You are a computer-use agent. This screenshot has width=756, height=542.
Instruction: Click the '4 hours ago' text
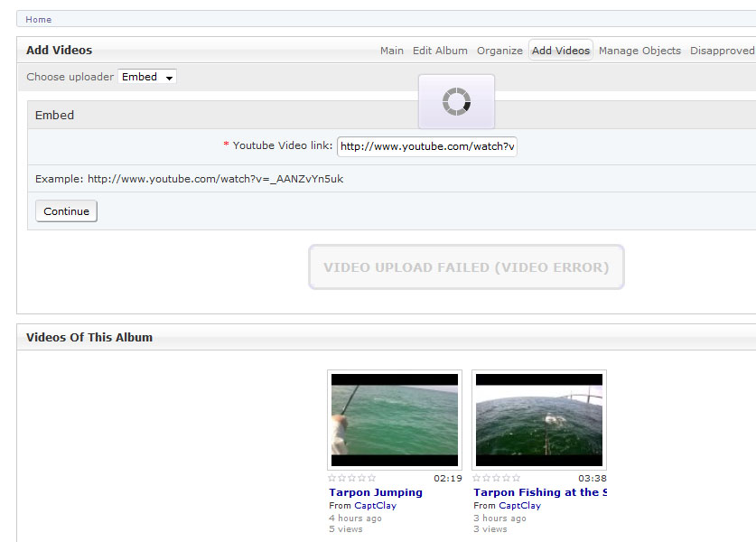click(355, 518)
